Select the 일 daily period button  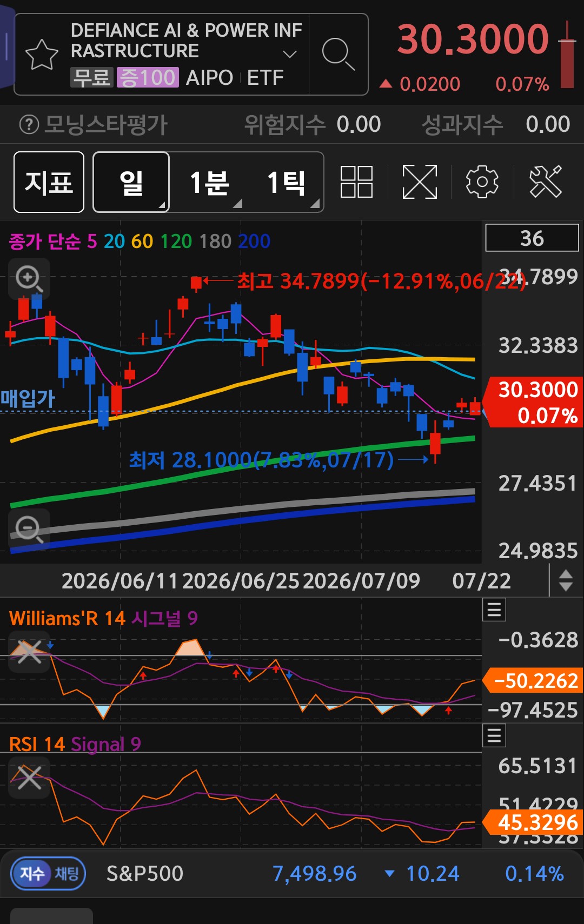pos(131,182)
